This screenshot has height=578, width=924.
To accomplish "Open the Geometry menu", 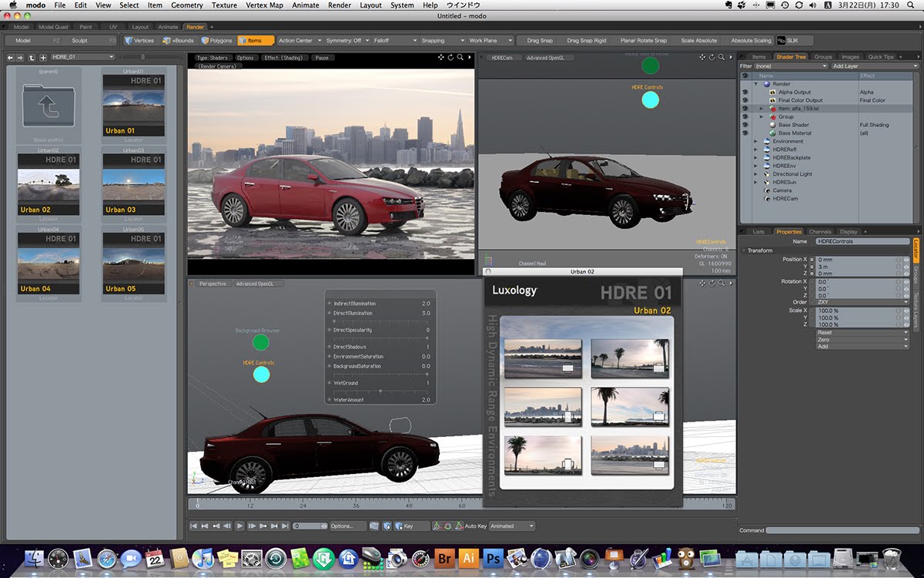I will pyautogui.click(x=187, y=5).
